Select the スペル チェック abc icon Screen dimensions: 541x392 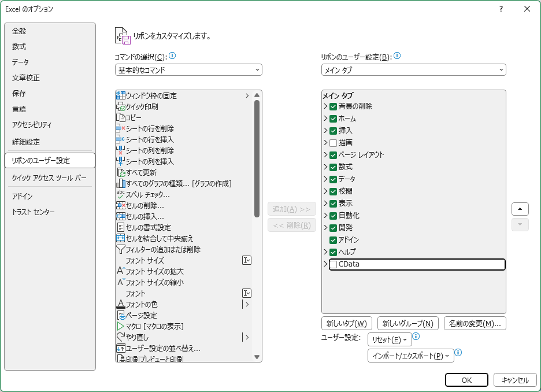click(x=120, y=194)
